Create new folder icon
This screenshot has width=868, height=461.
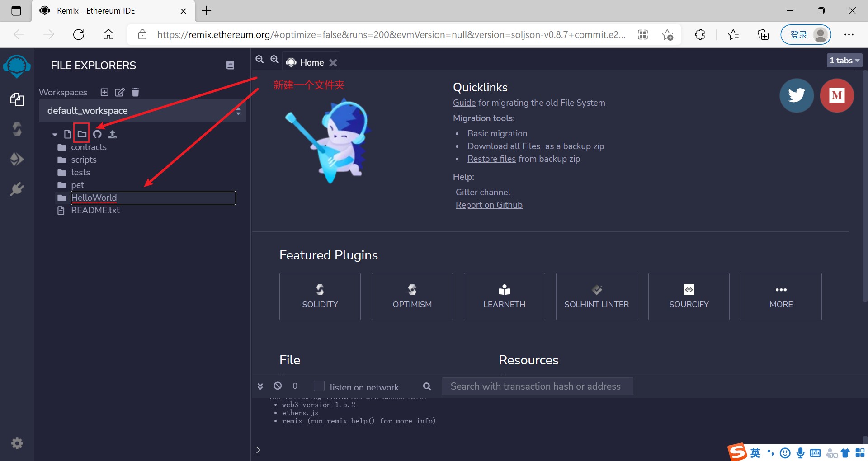(81, 134)
